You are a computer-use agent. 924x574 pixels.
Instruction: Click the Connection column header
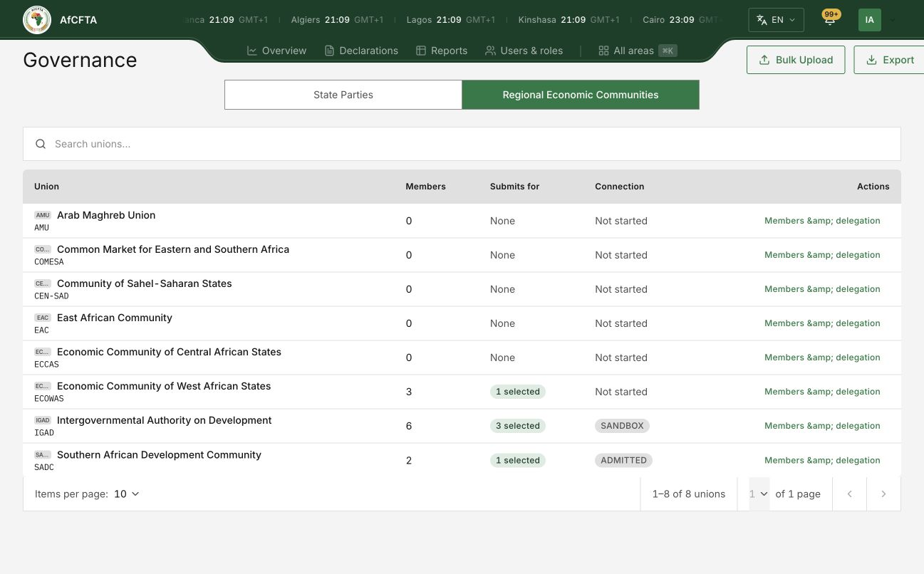(619, 187)
